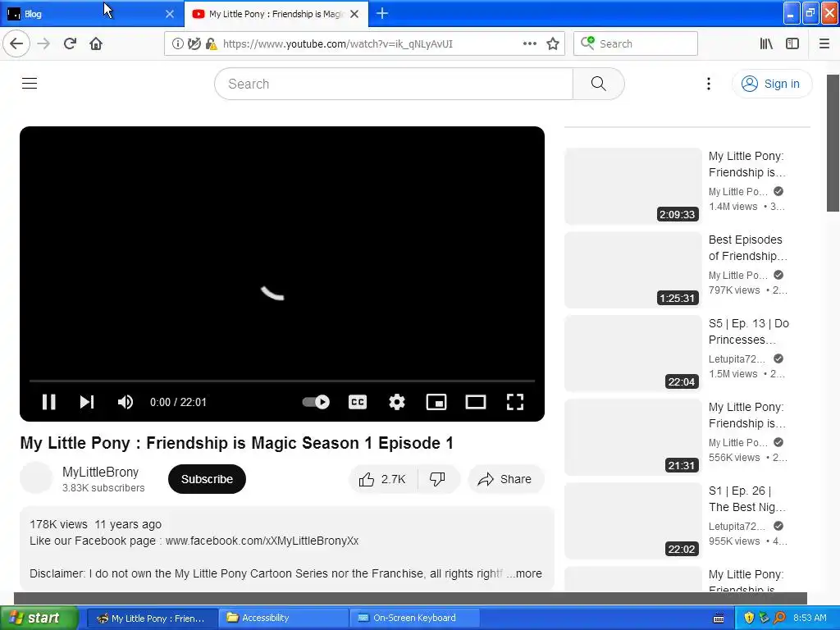Open the 21:31 recommended video thumbnail
Image resolution: width=840 pixels, height=630 pixels.
[633, 437]
